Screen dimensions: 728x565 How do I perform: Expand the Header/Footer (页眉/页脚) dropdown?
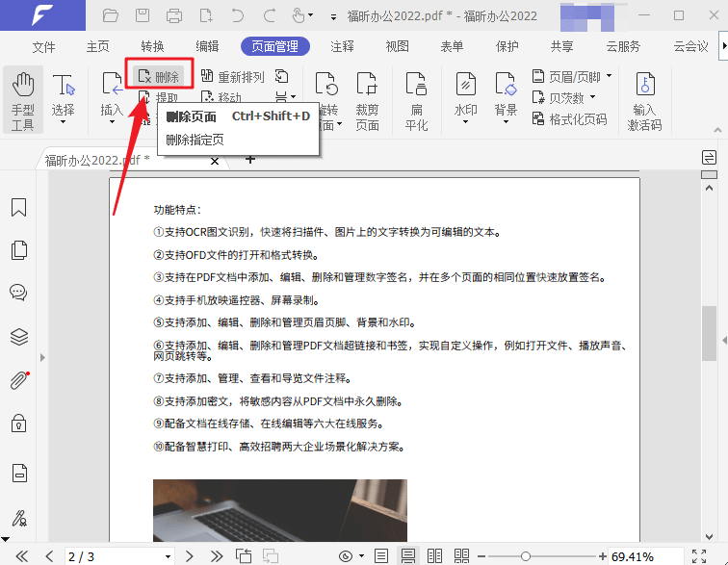pyautogui.click(x=609, y=76)
